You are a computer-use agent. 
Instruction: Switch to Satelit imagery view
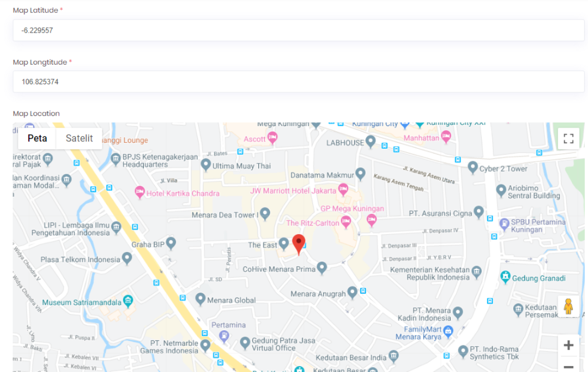click(79, 138)
